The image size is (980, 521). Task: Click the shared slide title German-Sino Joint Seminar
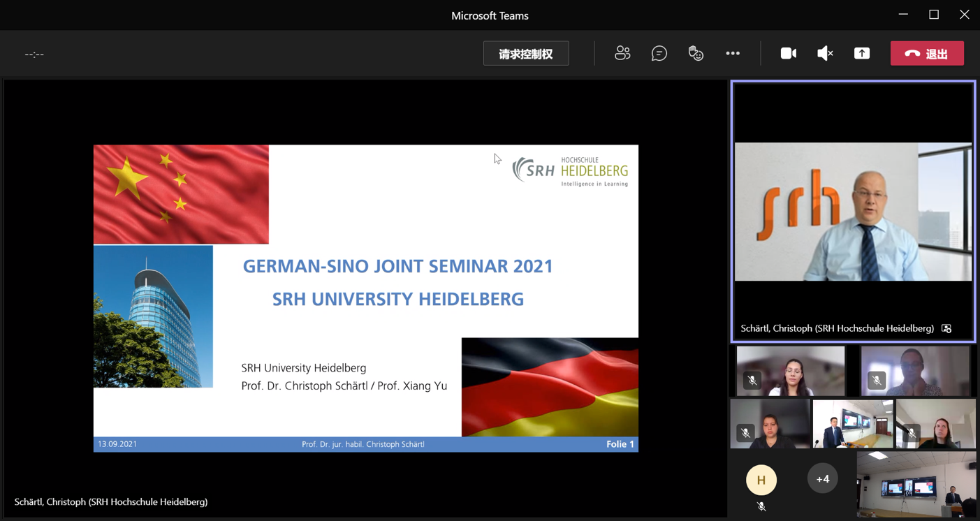397,266
